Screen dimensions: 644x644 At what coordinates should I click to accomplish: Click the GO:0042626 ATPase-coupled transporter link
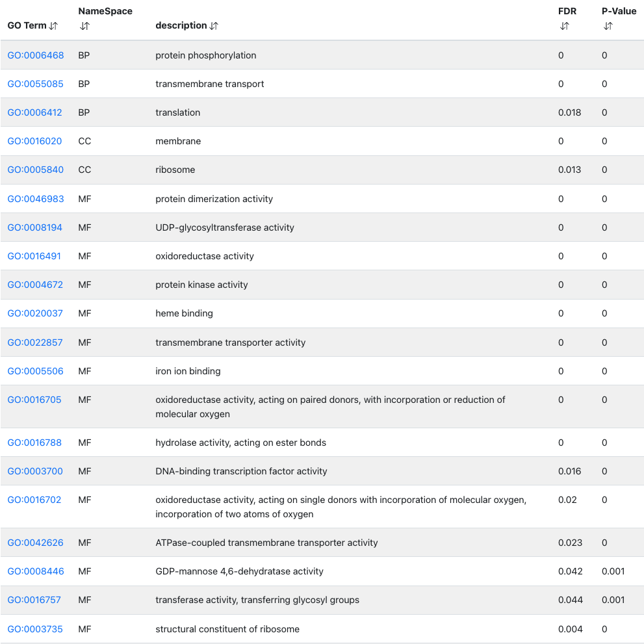(x=36, y=543)
